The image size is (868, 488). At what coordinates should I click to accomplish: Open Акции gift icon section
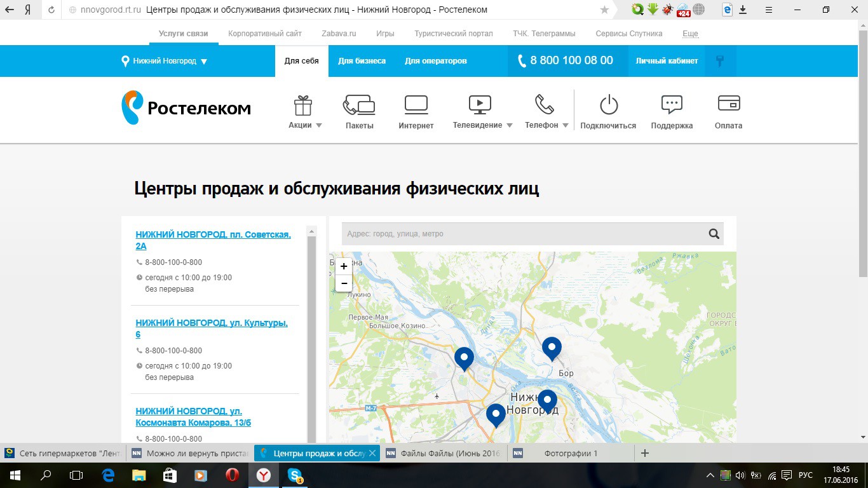pos(302,105)
